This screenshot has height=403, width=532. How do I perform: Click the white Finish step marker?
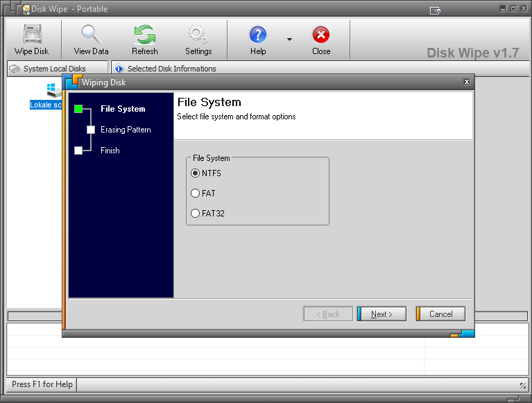pos(78,151)
